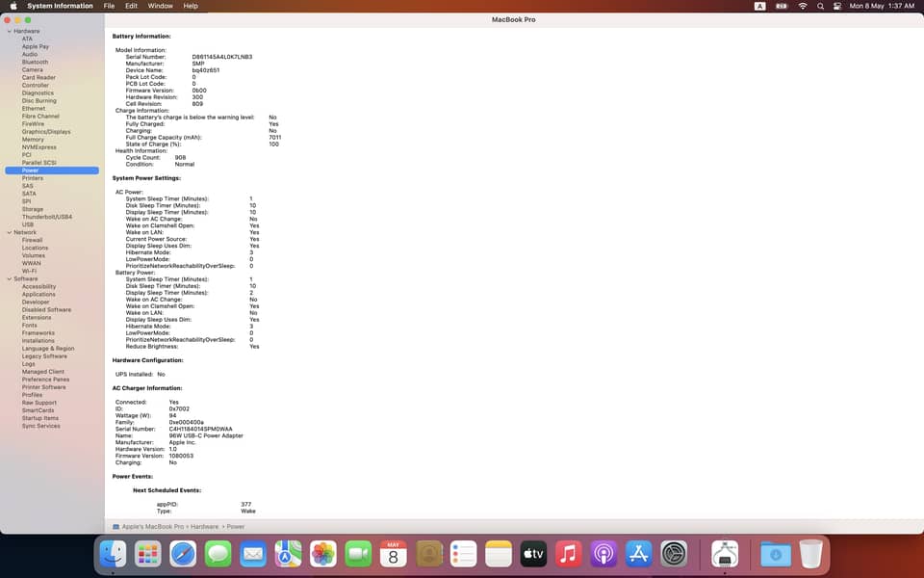Open the Photos app icon
The height and width of the screenshot is (578, 924).
[322, 554]
